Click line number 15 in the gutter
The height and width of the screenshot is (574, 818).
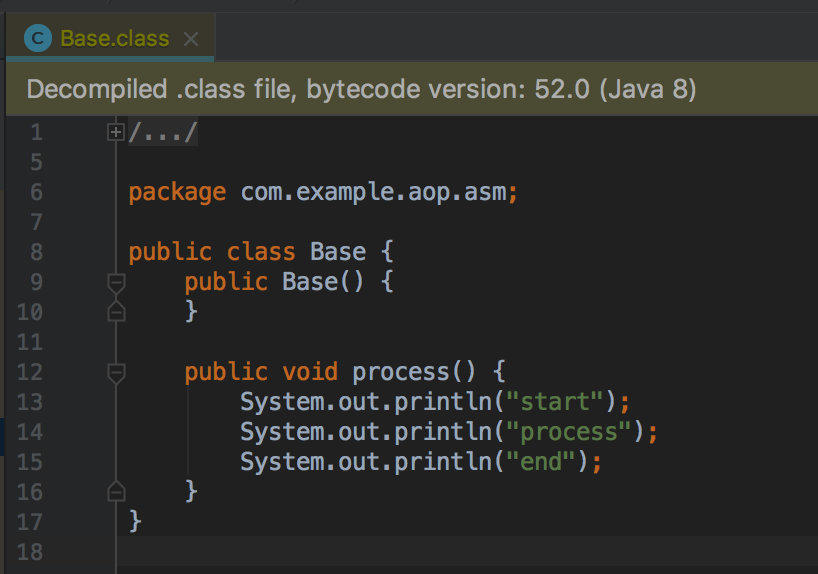coord(30,462)
